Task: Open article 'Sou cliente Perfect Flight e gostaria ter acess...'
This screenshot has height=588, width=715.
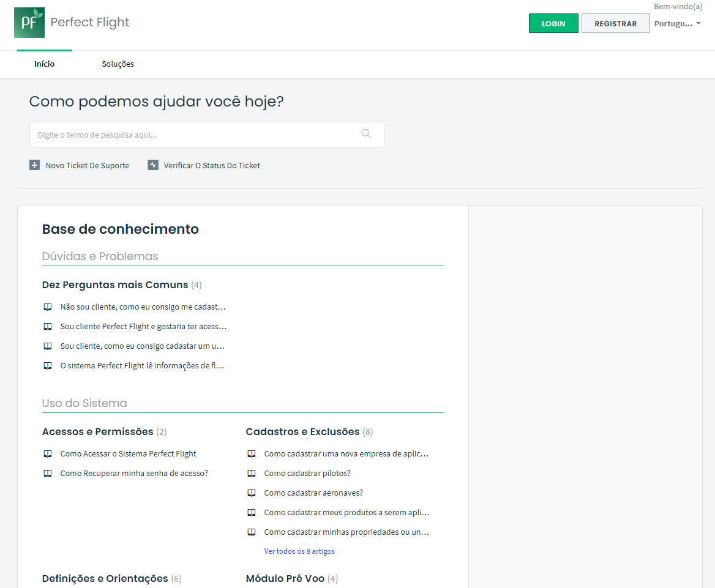Action: pos(143,326)
